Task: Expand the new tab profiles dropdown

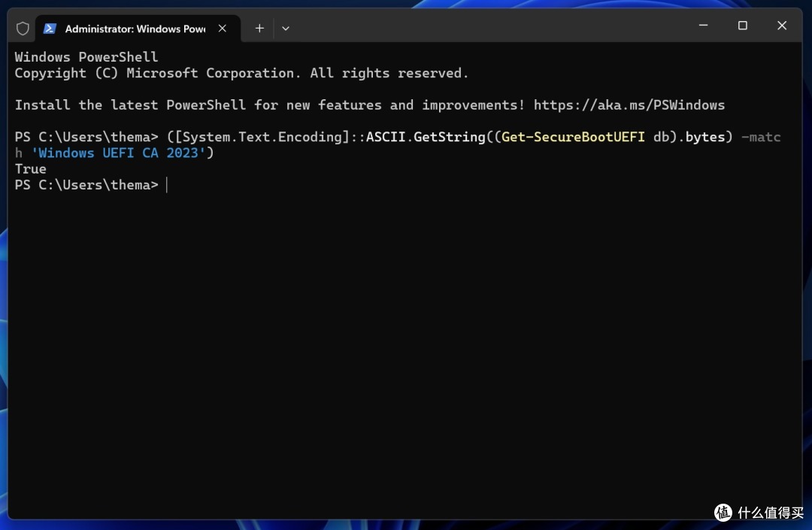Action: (x=286, y=29)
